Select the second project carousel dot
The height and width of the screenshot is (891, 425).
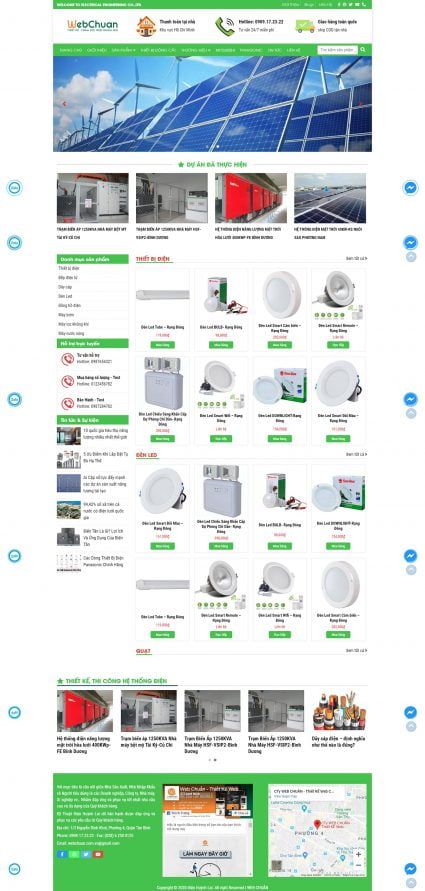(x=215, y=760)
